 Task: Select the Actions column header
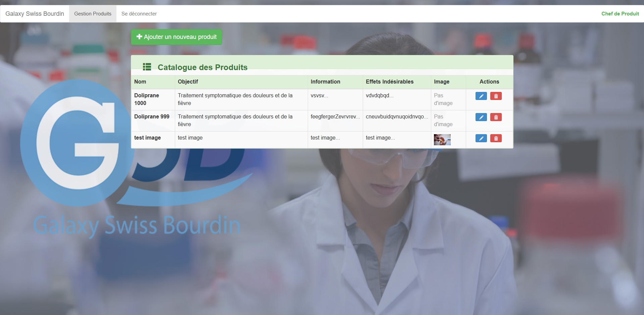tap(489, 82)
